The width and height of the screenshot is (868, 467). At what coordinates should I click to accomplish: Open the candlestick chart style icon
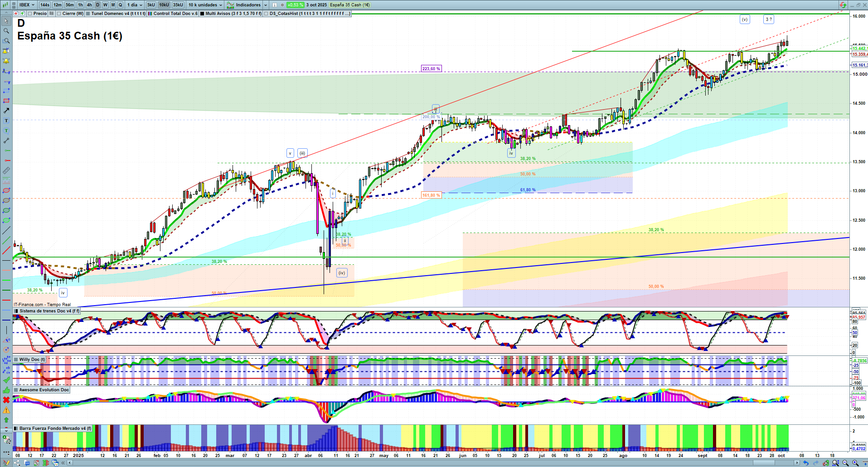click(5, 5)
